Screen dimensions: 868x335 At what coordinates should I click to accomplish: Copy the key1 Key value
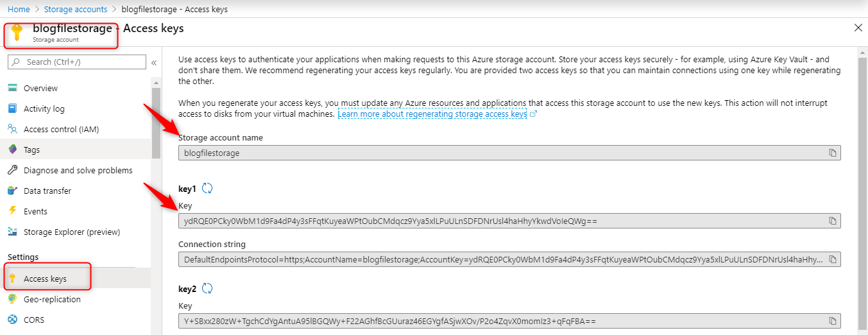pos(832,221)
